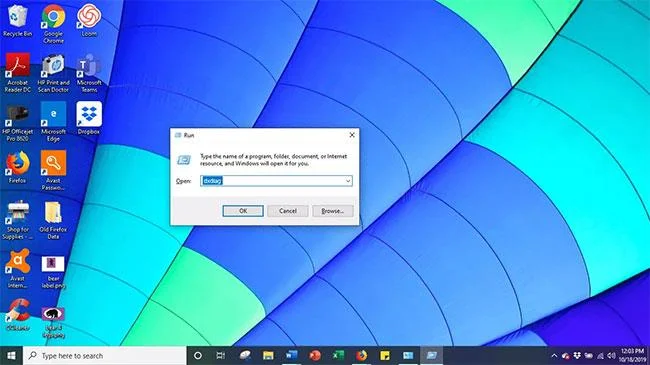Show hidden system tray icons

tap(554, 356)
